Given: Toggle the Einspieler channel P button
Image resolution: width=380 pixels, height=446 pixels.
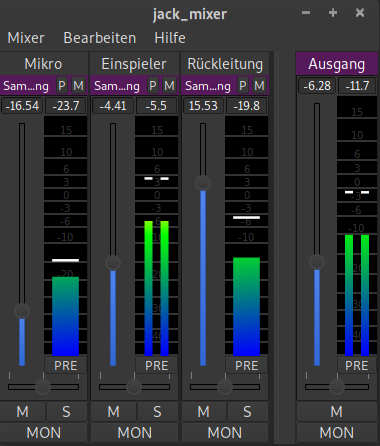Looking at the screenshot, I should pos(153,86).
